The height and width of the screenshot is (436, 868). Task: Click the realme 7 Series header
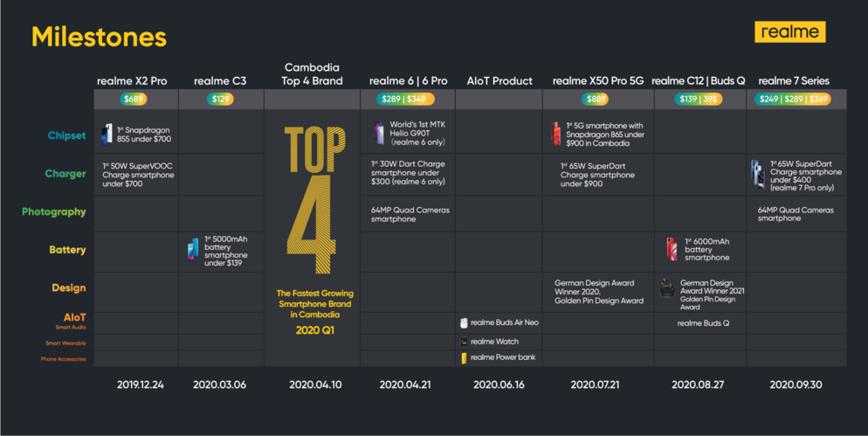pos(794,81)
